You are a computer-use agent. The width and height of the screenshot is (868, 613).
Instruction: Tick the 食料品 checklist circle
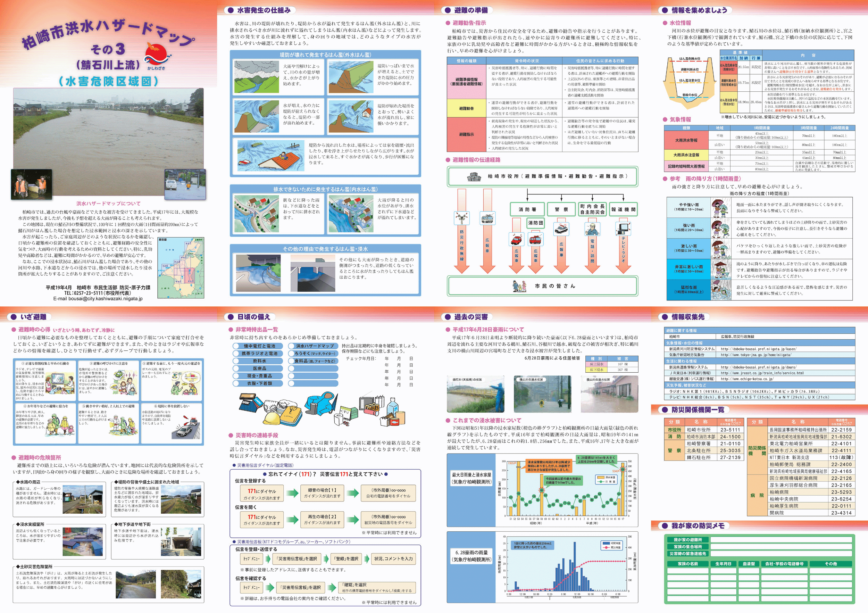click(291, 361)
